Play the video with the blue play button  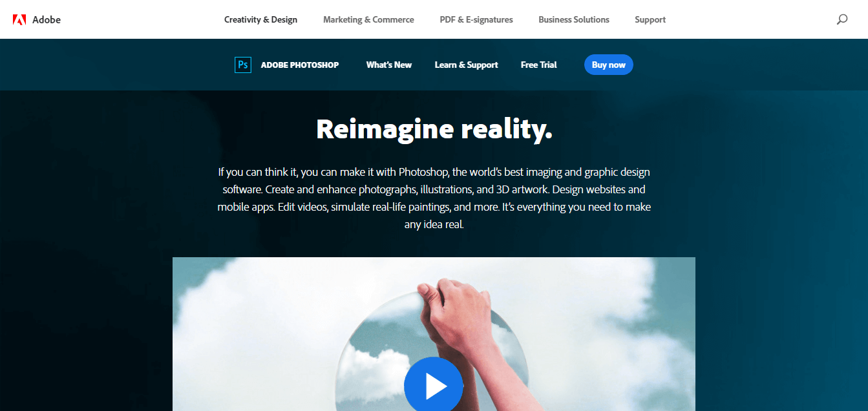click(434, 386)
